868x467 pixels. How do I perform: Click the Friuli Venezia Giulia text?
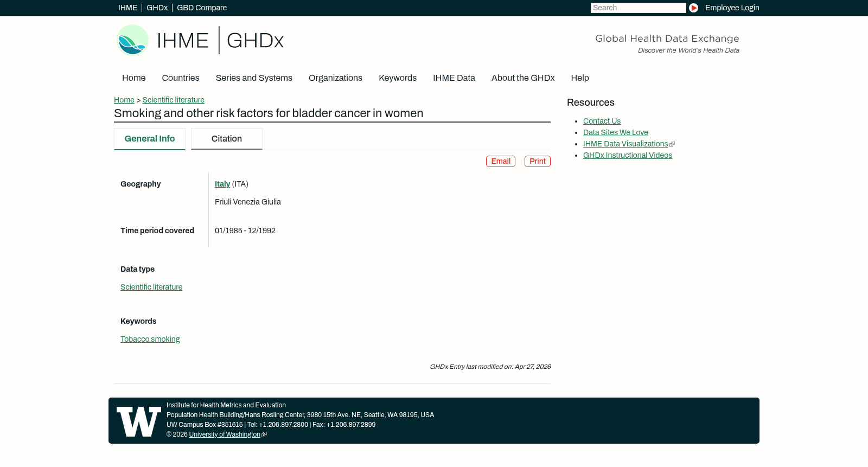point(248,202)
